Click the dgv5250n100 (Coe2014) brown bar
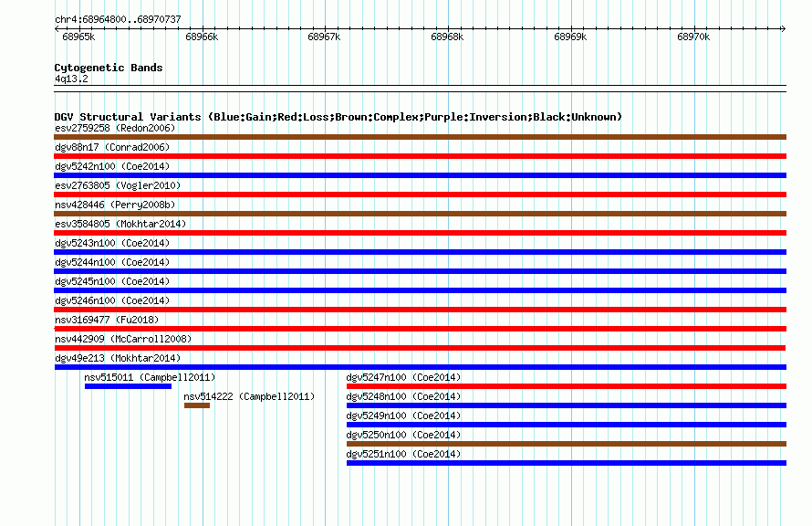The image size is (812, 526). (x=567, y=444)
